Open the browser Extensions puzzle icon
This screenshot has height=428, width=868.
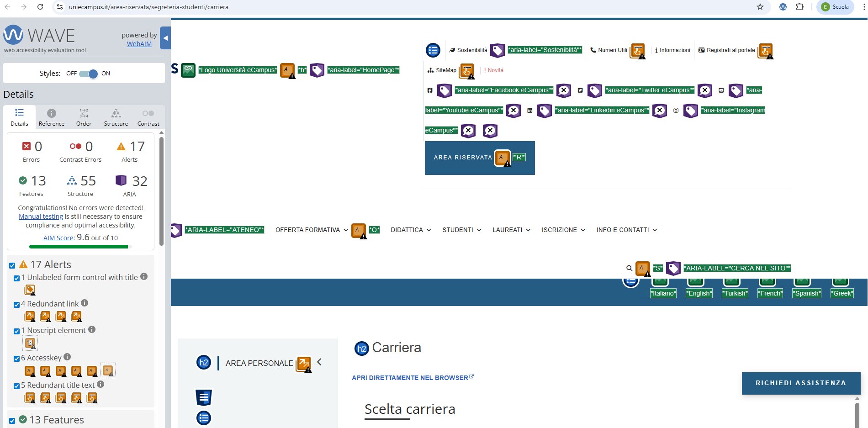pos(799,7)
